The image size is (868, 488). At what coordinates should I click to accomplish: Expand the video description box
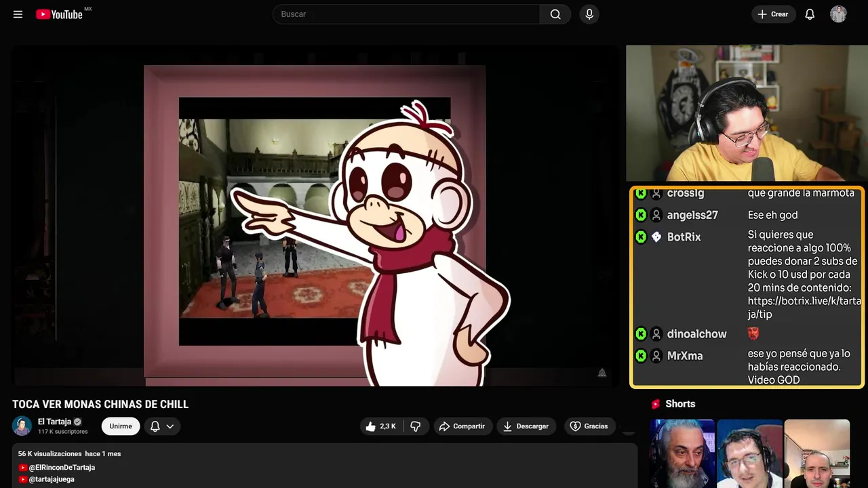pyautogui.click(x=325, y=466)
